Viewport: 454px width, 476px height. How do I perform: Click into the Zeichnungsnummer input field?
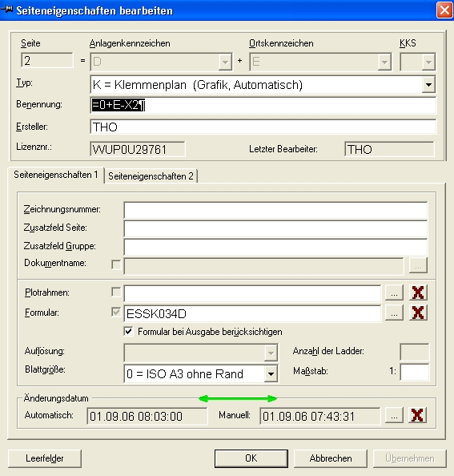275,210
